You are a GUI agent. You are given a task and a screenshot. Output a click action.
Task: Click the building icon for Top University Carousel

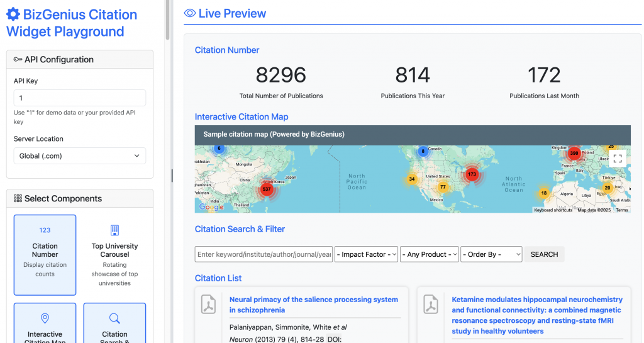coord(114,230)
